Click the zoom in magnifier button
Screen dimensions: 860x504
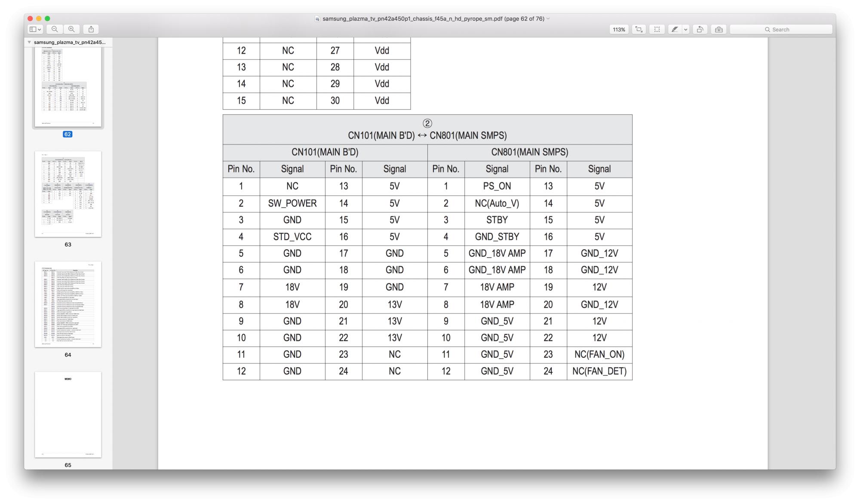point(71,29)
